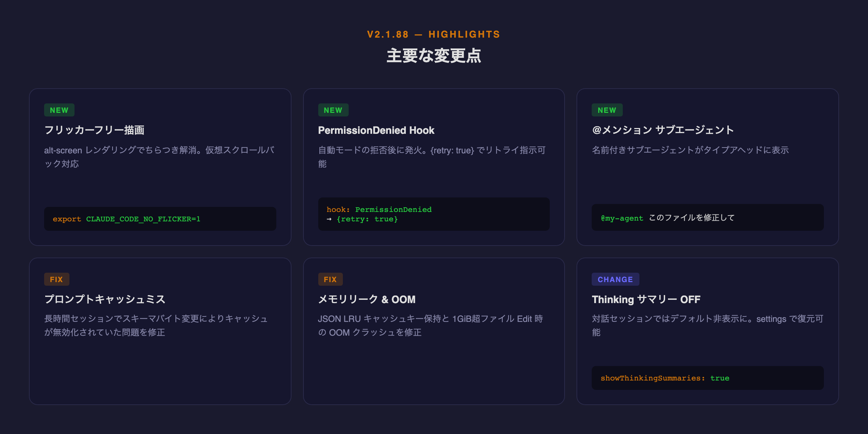This screenshot has width=868, height=434.
Task: Click the showThinkingSummaries: true code block
Action: click(707, 378)
